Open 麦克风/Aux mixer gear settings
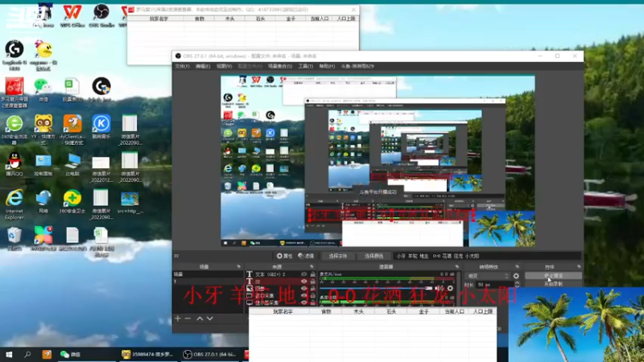 coord(450,289)
